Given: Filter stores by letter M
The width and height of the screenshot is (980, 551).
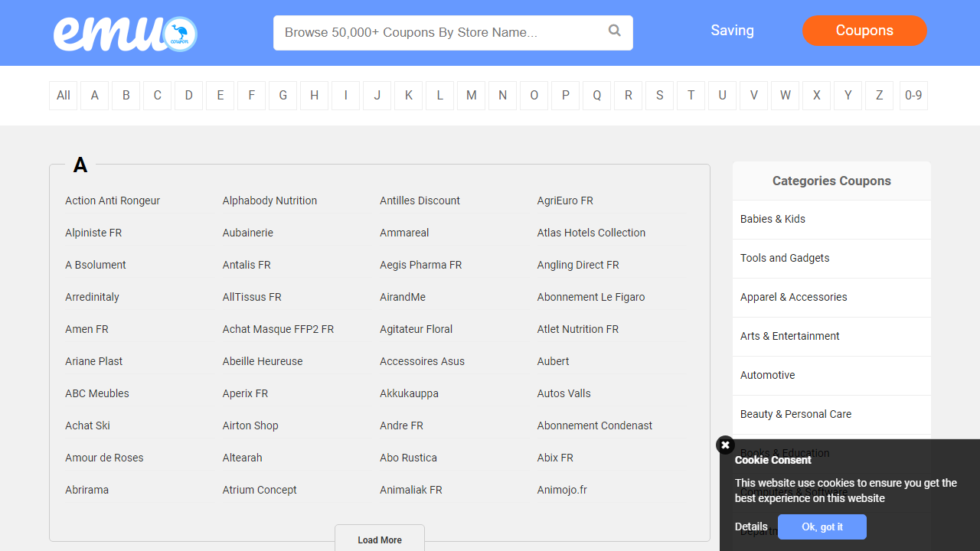Looking at the screenshot, I should click(471, 96).
